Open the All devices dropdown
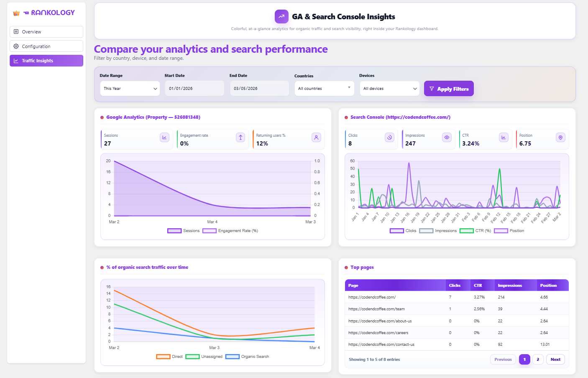The image size is (588, 378). pyautogui.click(x=389, y=89)
